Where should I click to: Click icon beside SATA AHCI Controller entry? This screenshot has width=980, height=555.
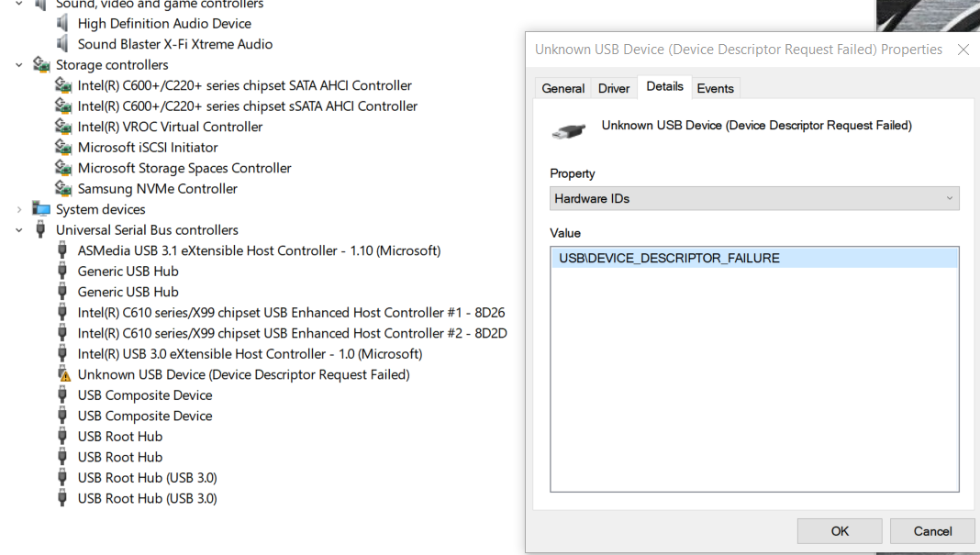click(x=63, y=85)
